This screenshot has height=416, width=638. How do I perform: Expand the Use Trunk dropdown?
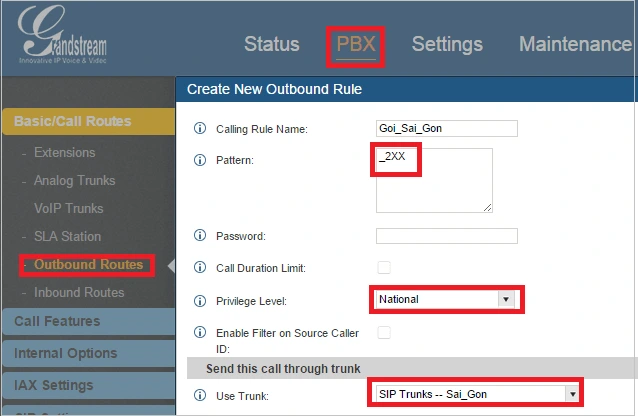click(x=474, y=395)
